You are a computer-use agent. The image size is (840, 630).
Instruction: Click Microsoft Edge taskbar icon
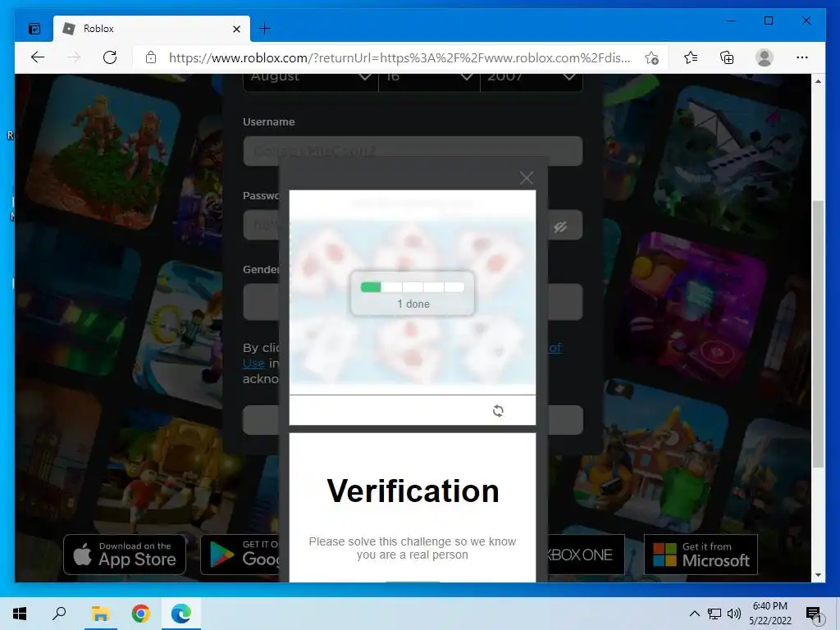181,614
